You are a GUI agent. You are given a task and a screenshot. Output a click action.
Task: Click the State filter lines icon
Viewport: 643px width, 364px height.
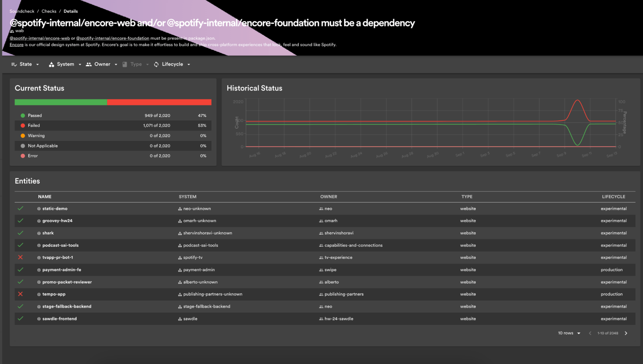(x=14, y=64)
